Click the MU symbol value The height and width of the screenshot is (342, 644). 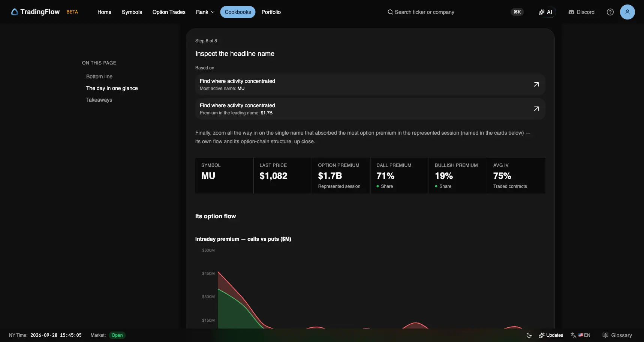[x=208, y=176]
